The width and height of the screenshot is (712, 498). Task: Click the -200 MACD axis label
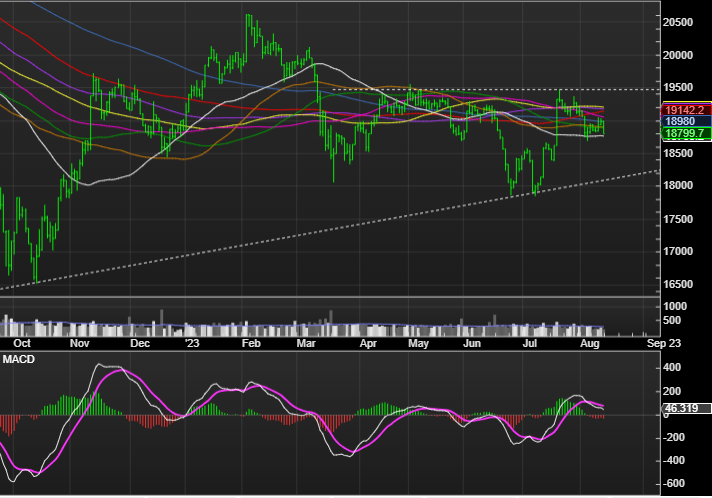[672, 438]
